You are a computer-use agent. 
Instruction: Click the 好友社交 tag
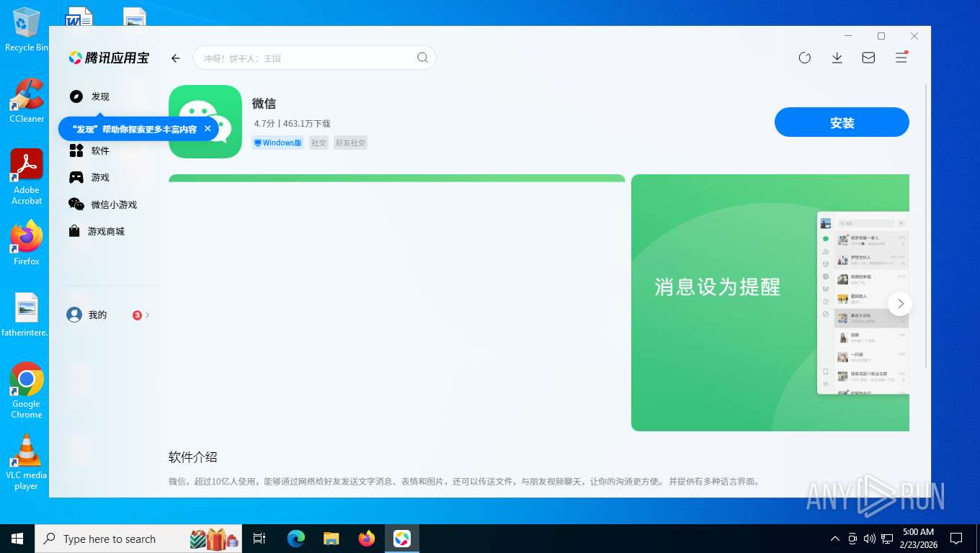click(x=350, y=143)
